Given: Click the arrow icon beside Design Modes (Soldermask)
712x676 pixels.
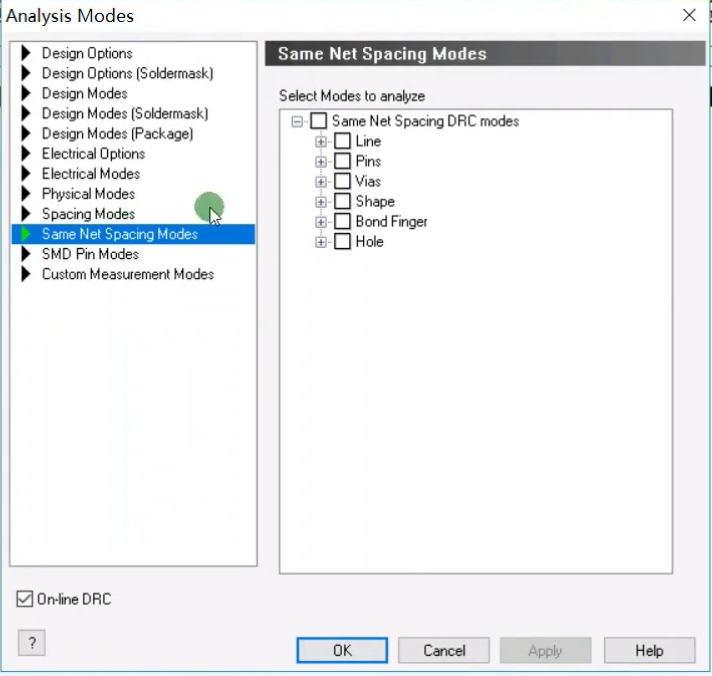Looking at the screenshot, I should (26, 113).
